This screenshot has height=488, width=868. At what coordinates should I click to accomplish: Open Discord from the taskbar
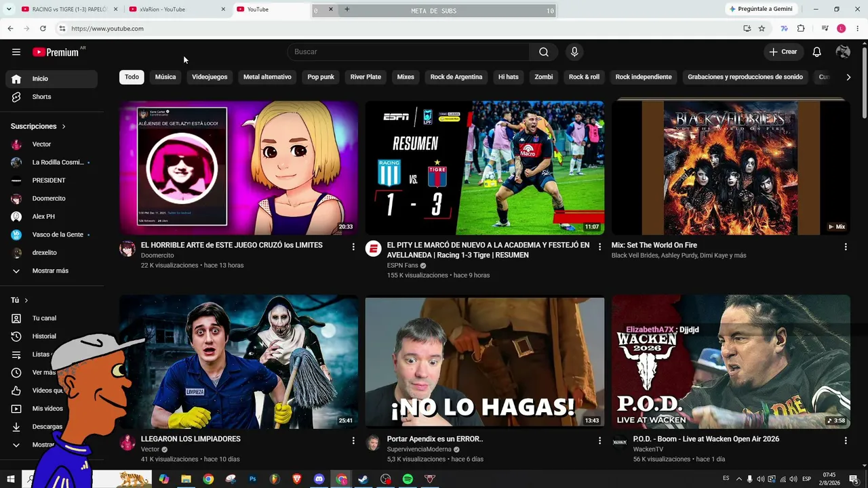319,479
